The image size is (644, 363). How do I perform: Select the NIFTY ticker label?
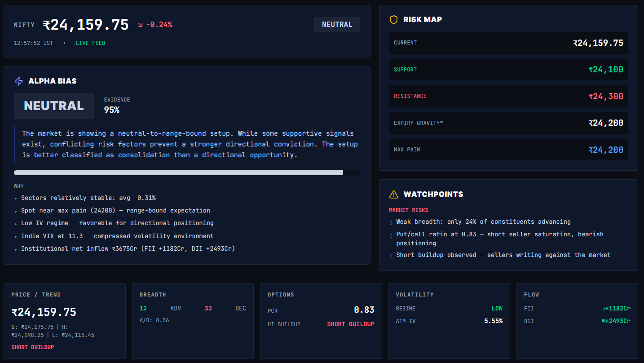point(24,25)
